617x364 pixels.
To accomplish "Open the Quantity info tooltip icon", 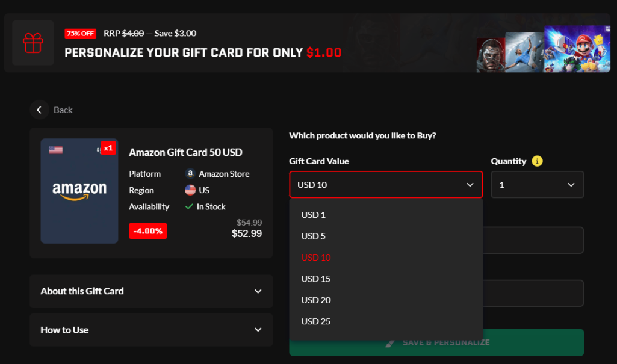I will 536,161.
